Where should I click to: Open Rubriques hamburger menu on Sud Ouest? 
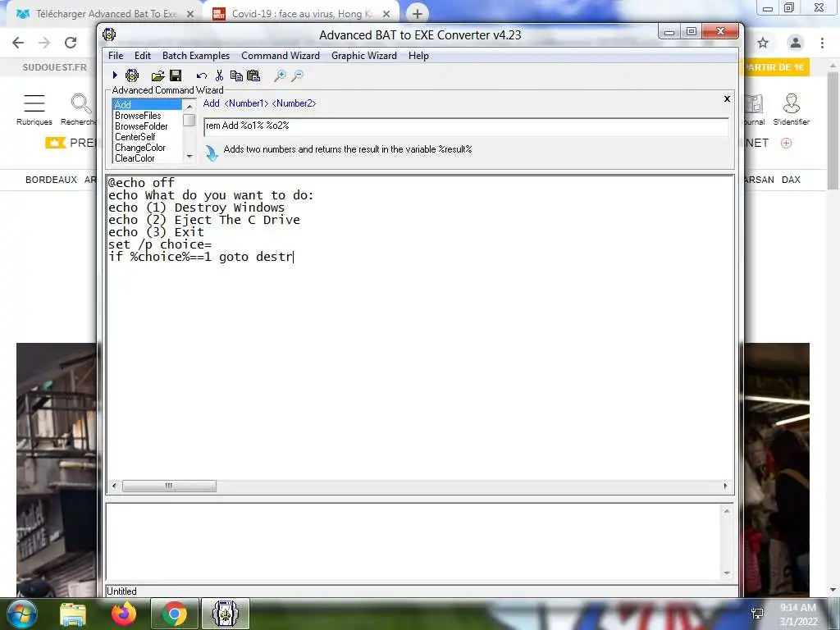point(34,110)
